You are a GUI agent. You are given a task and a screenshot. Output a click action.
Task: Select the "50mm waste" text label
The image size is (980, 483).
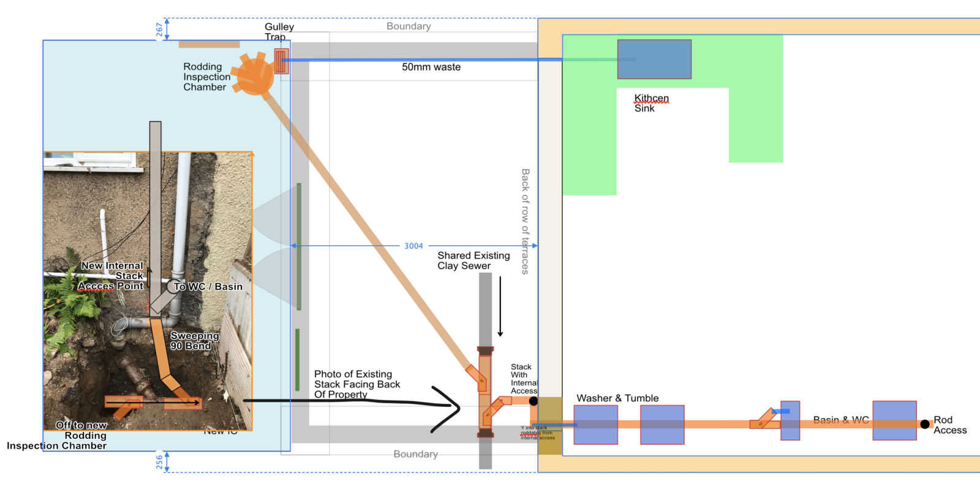point(431,67)
